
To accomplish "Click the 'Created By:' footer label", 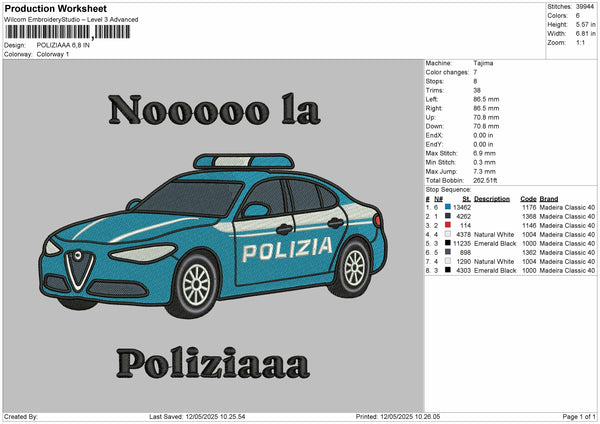I will (21, 416).
